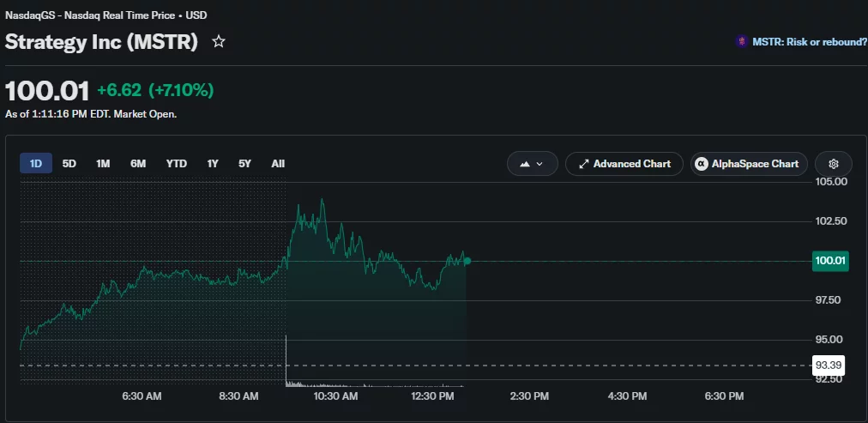Open chart settings gear icon
Image resolution: width=868 pixels, height=423 pixels.
pyautogui.click(x=834, y=164)
